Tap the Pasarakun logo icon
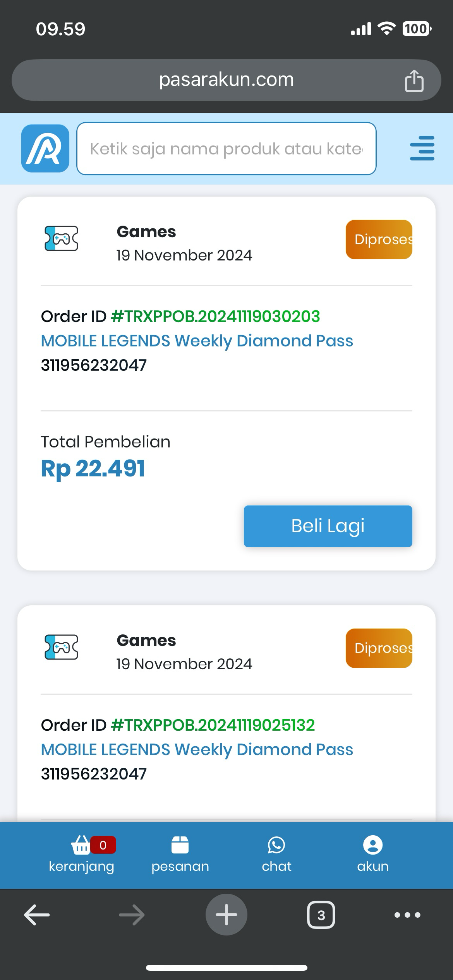Viewport: 453px width, 980px height. (x=45, y=148)
